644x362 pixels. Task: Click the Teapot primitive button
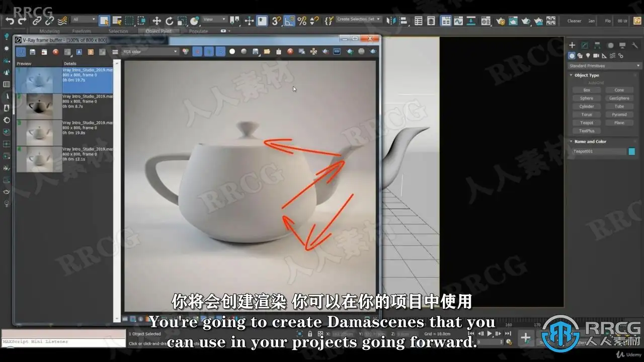(587, 123)
